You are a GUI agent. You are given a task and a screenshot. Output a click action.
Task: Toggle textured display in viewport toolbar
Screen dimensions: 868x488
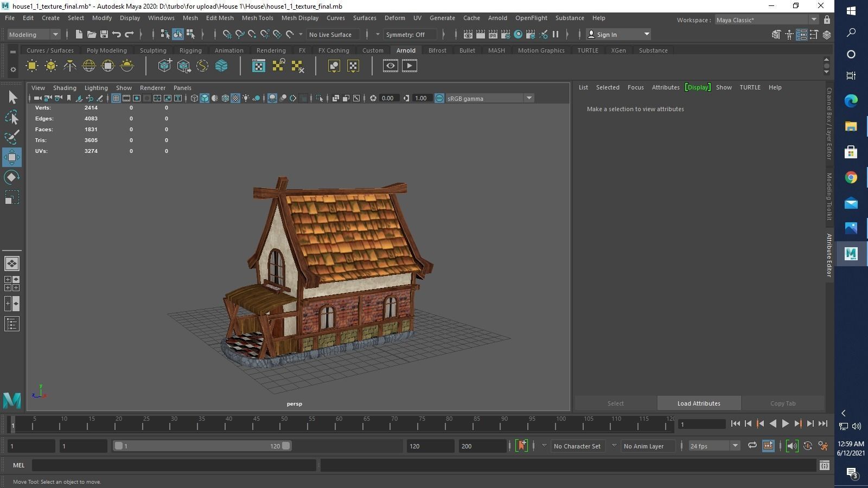click(235, 98)
